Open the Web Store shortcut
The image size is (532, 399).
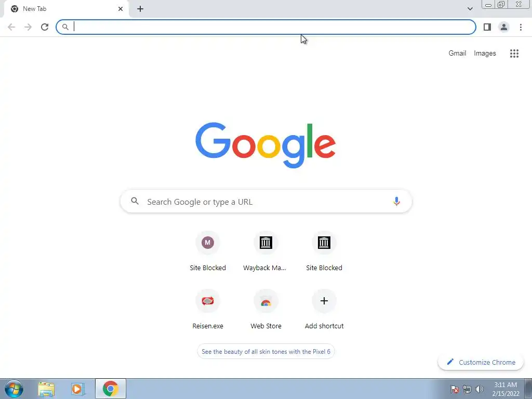(265, 310)
